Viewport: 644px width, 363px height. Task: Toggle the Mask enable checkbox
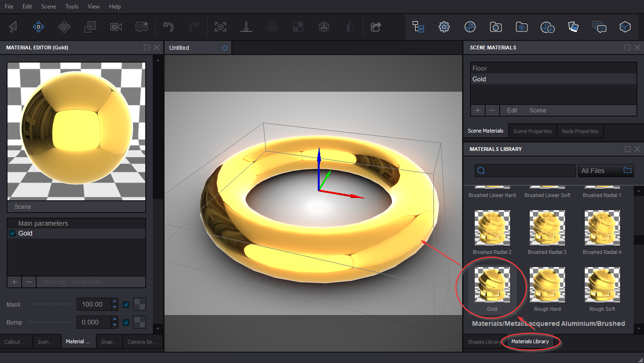126,304
